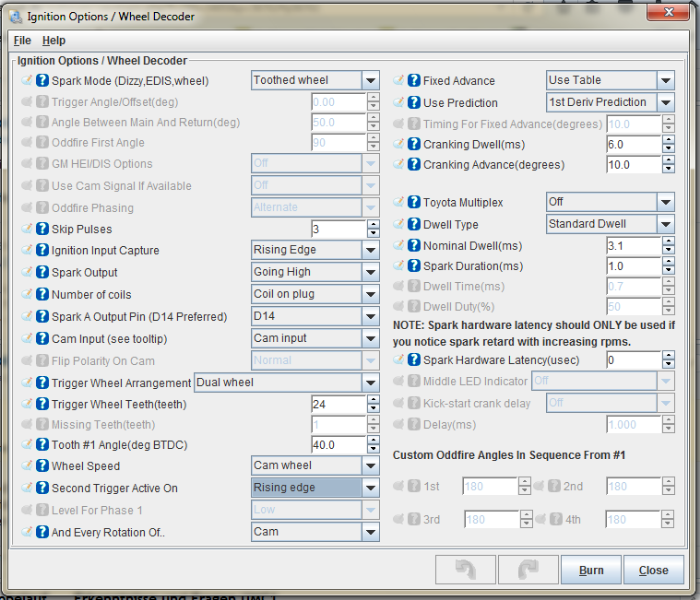The height and width of the screenshot is (600, 700).
Task: Click the help icon beside Spark Mode
Action: (x=42, y=81)
